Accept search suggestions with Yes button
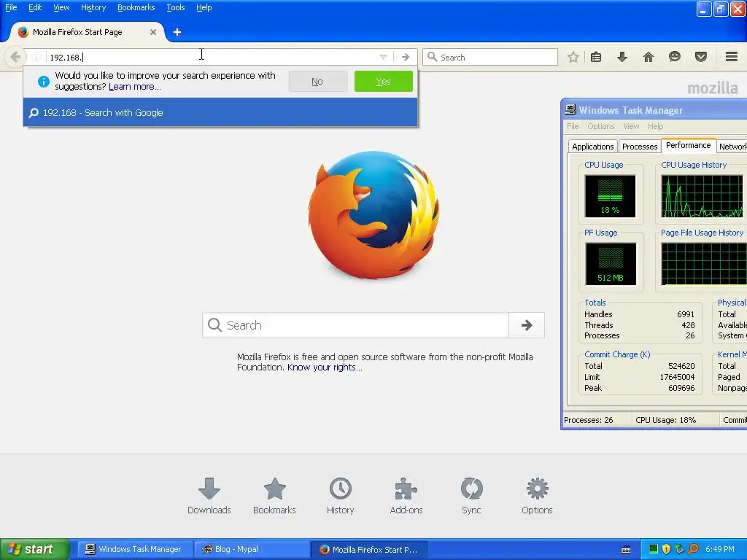This screenshot has width=747, height=560. (384, 82)
